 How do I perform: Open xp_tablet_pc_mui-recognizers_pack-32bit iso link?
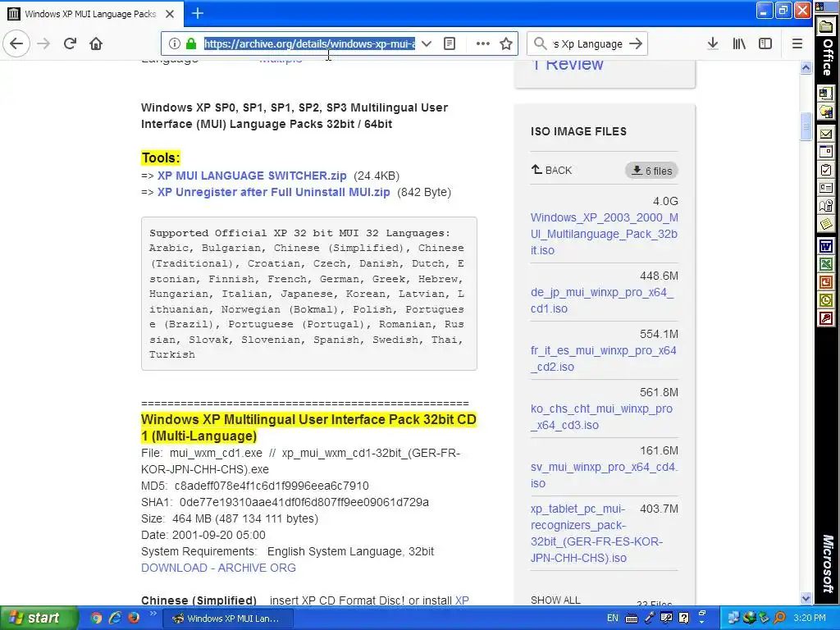pyautogui.click(x=597, y=533)
